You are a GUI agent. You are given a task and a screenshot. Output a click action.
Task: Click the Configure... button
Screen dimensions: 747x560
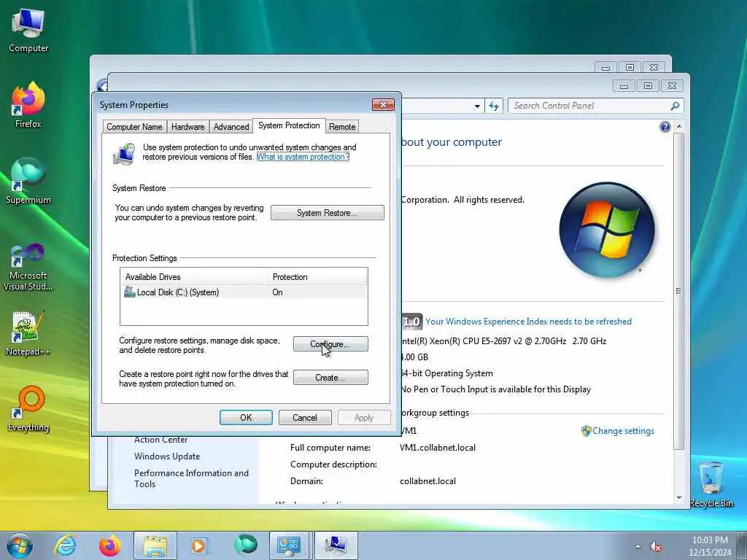point(330,344)
